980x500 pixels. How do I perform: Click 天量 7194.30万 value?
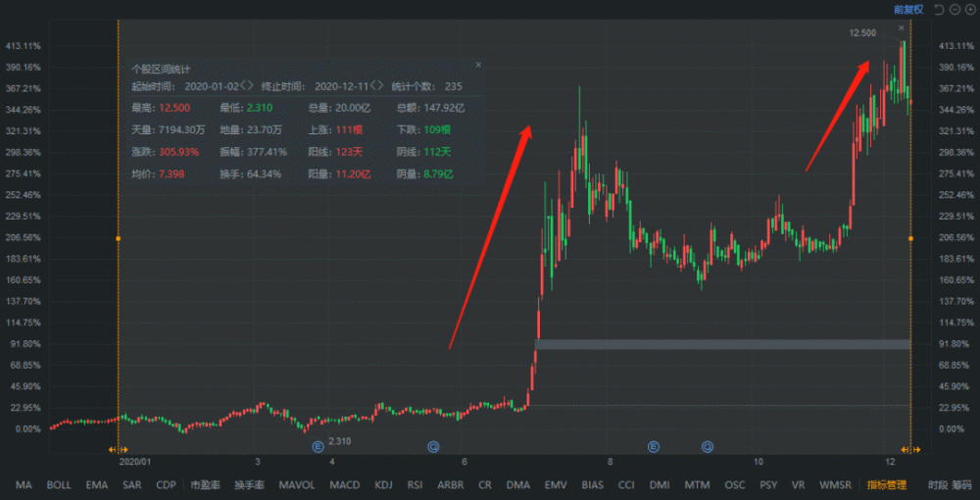(182, 130)
